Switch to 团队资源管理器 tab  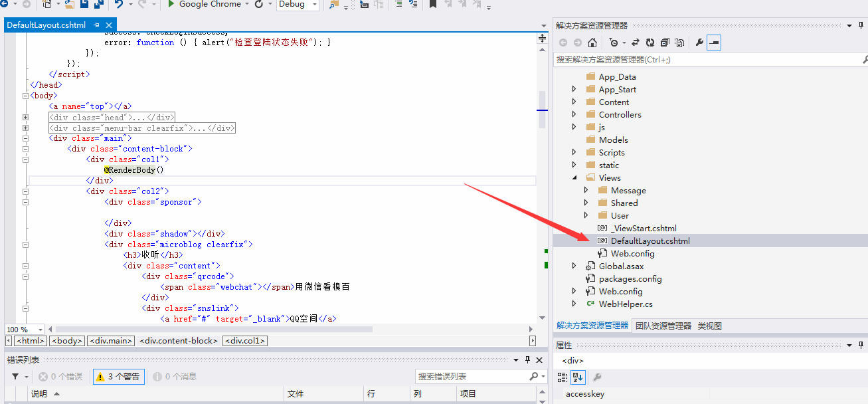pyautogui.click(x=663, y=326)
